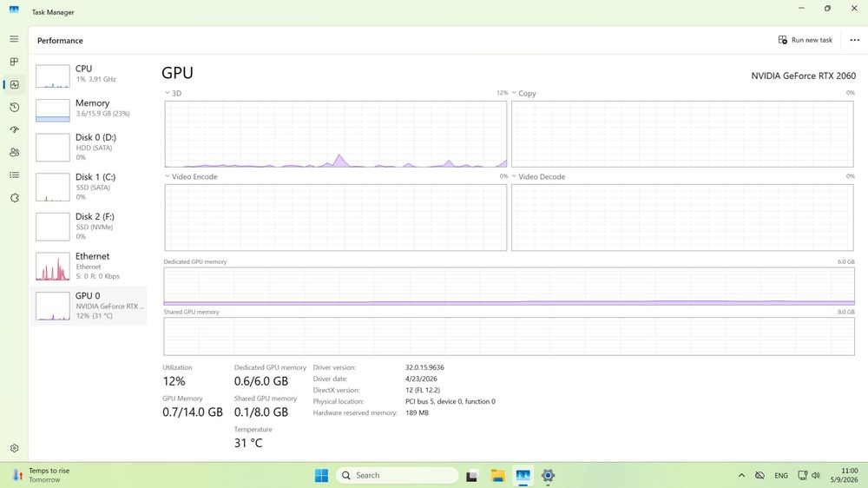Viewport: 868px width, 488px height.
Task: Click the taskbar Search box
Action: pos(398,475)
